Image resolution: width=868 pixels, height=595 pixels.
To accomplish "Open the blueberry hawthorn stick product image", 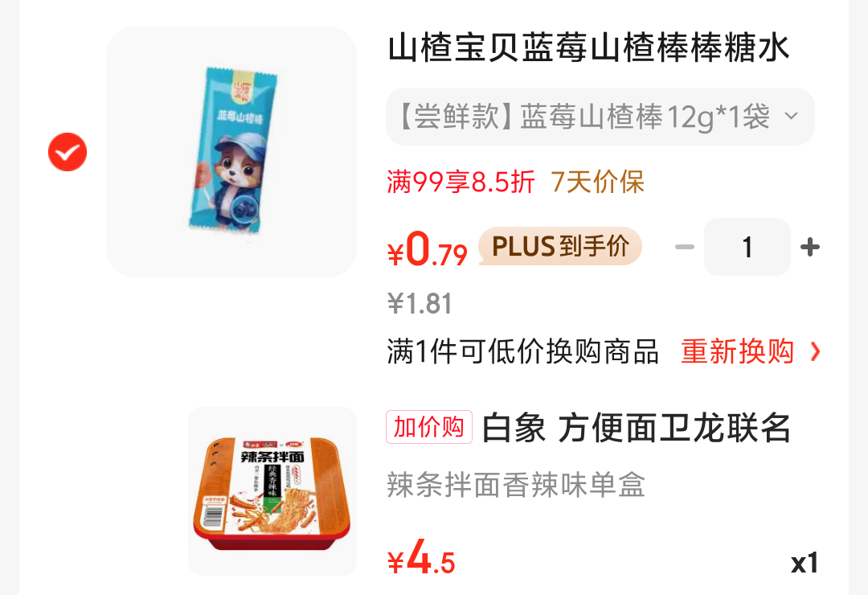I will point(231,152).
